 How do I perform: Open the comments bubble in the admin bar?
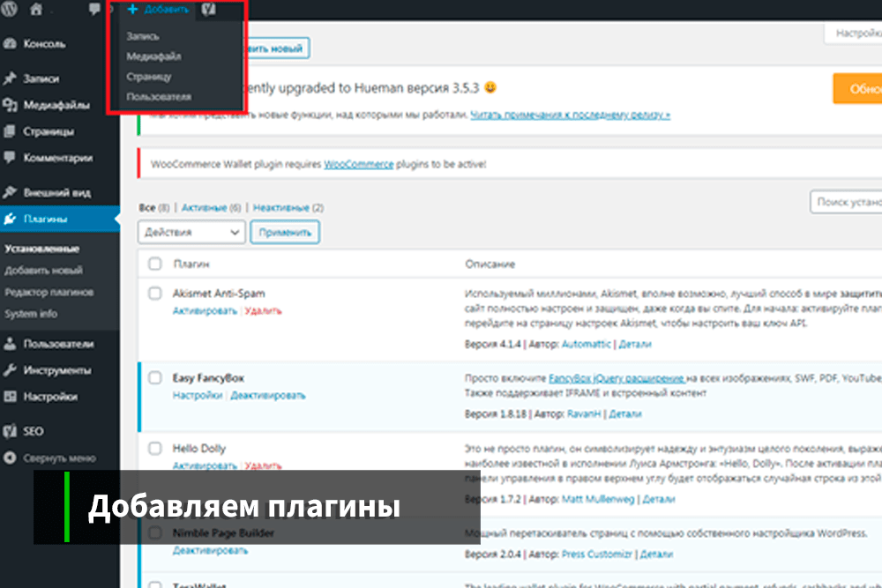tap(94, 9)
